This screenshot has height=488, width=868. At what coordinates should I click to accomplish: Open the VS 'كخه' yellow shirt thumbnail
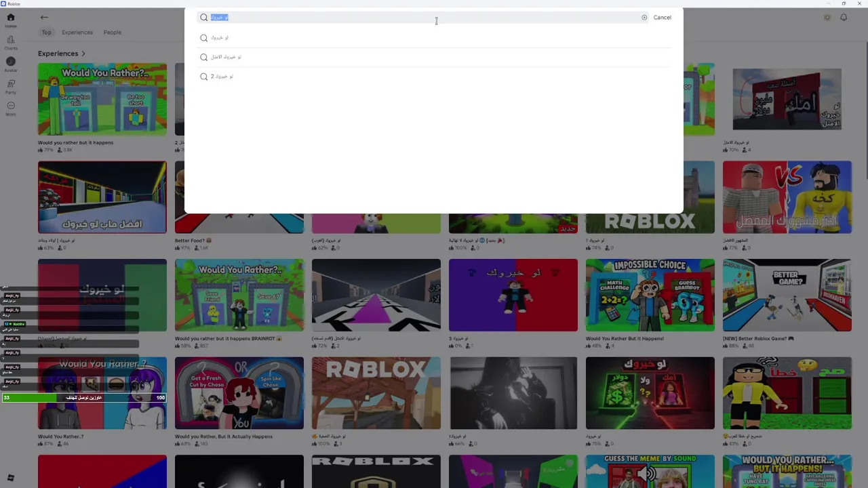click(x=787, y=197)
